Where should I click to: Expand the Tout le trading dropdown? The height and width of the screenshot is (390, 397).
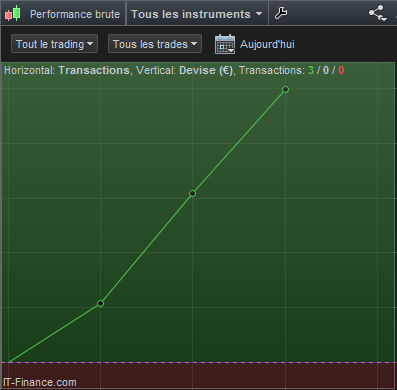(x=54, y=44)
